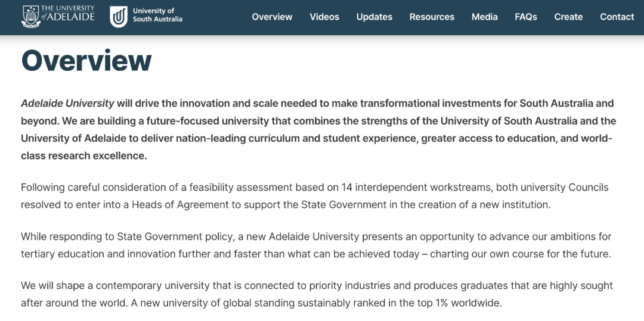644x321 pixels.
Task: Click the paragraph starting 'While responding to State'
Action: (316, 245)
